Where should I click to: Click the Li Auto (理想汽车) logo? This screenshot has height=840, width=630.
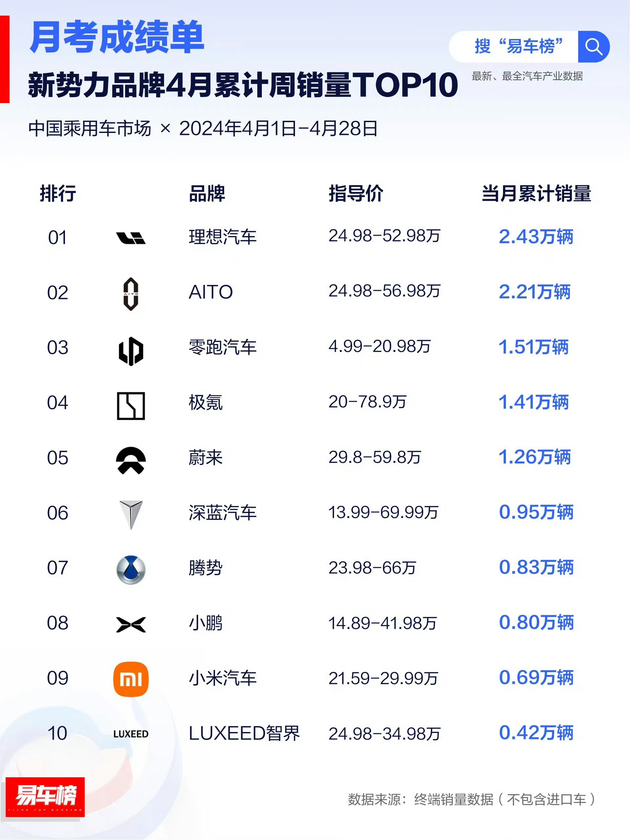click(131, 238)
